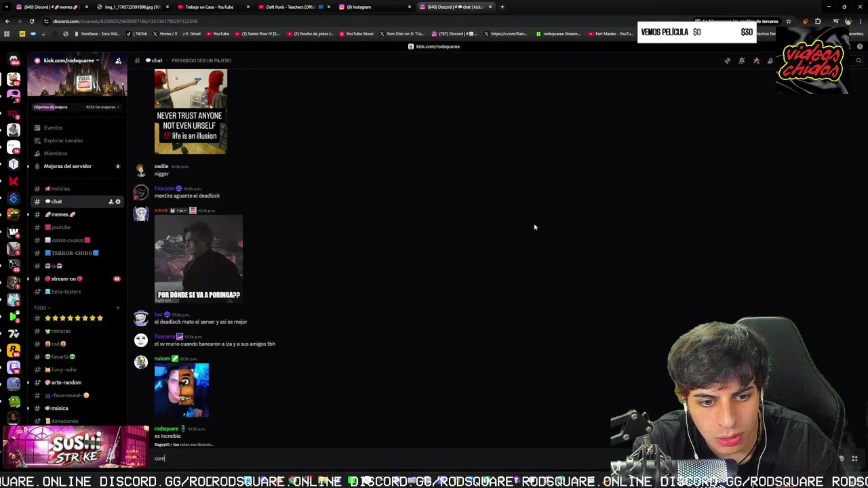Expand the Objetivo de mejora progress bar

pyautogui.click(x=77, y=107)
